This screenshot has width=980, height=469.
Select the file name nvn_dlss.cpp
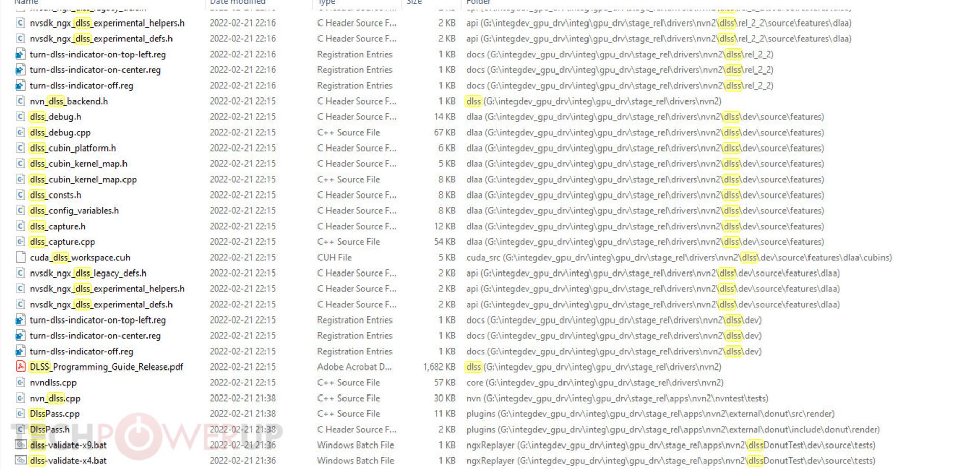(x=55, y=398)
